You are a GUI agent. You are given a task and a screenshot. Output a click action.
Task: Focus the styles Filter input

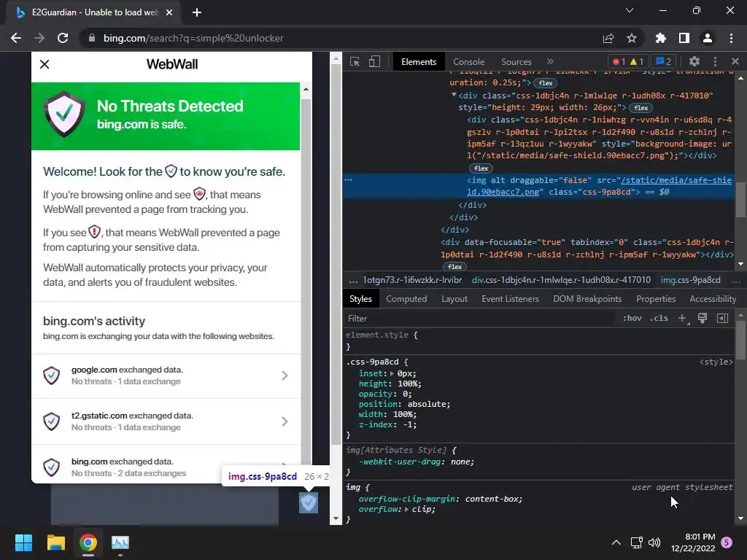[479, 319]
